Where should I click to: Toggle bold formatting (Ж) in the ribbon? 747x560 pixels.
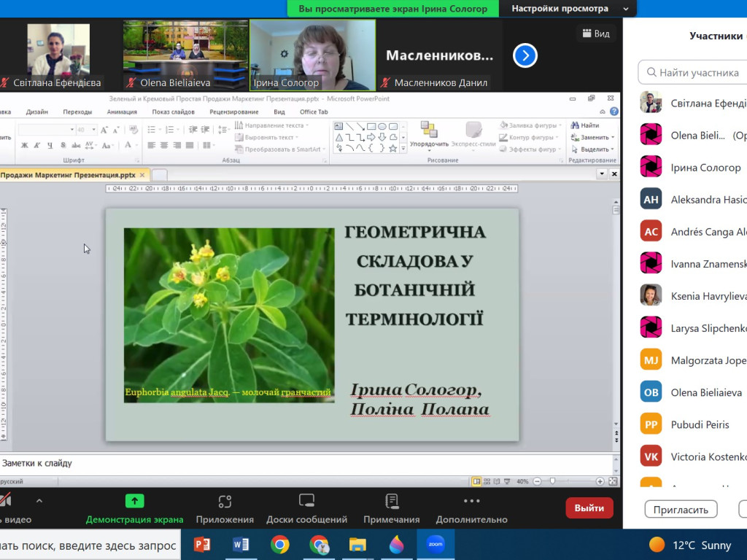pos(24,145)
